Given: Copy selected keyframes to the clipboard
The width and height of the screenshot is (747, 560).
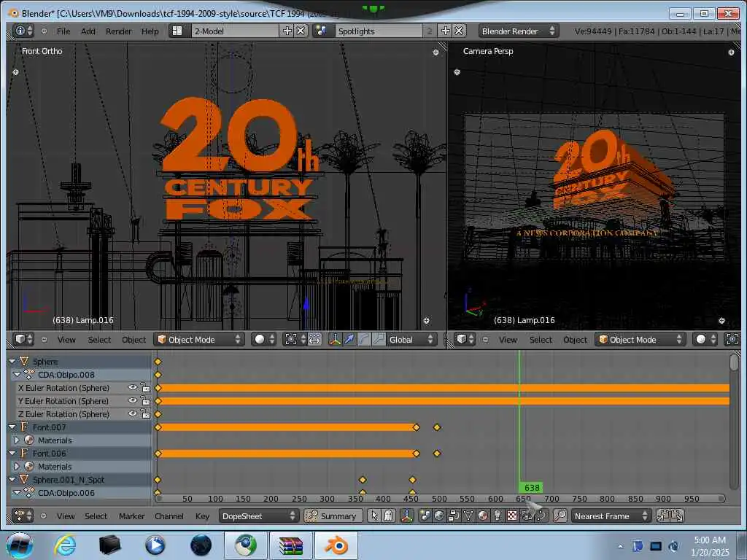Looking at the screenshot, I should pos(663,516).
